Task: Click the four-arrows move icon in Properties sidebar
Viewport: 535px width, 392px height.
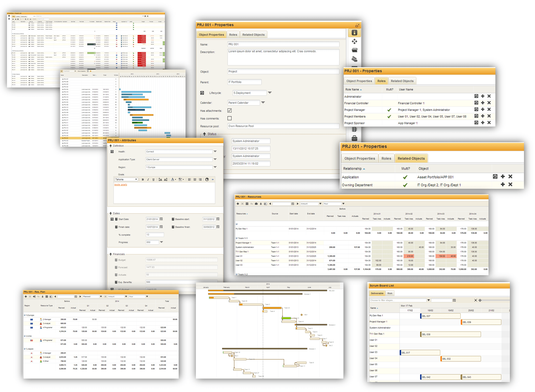Action: (x=354, y=41)
